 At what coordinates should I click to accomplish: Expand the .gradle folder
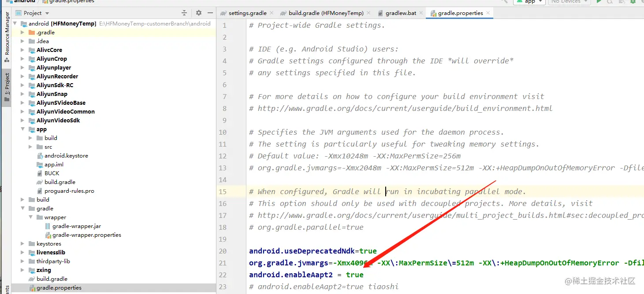coord(23,33)
